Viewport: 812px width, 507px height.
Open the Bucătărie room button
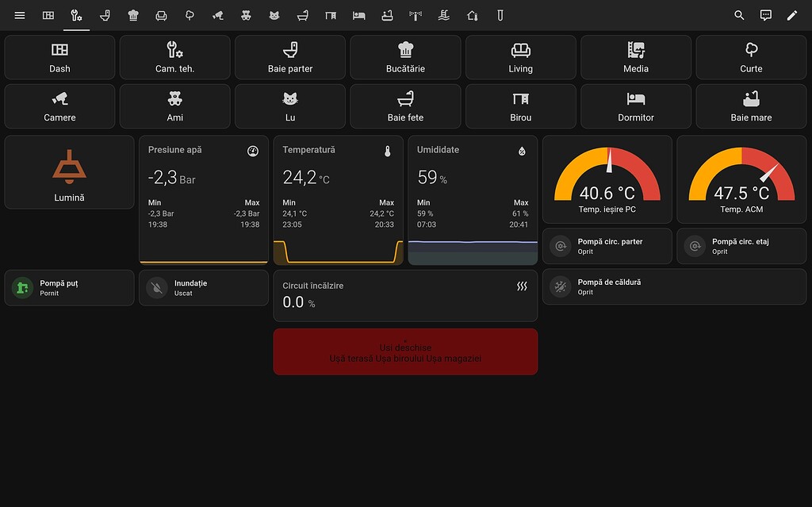point(405,57)
